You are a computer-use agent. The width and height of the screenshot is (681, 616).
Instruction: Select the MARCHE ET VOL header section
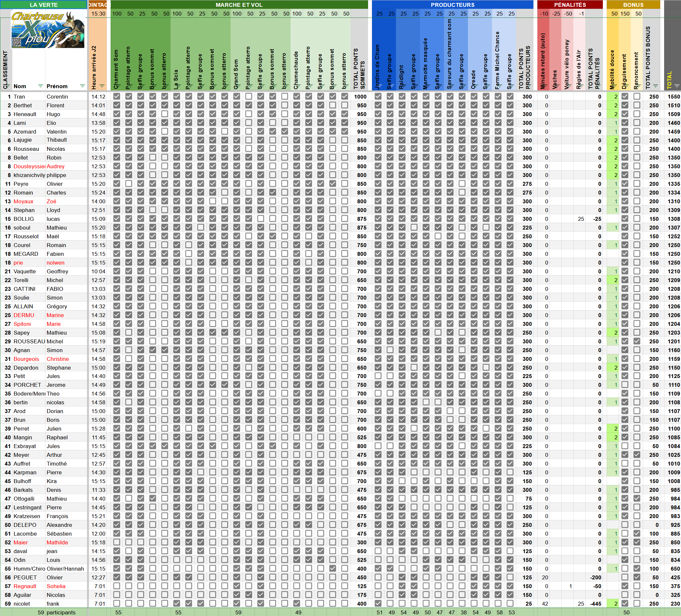239,5
